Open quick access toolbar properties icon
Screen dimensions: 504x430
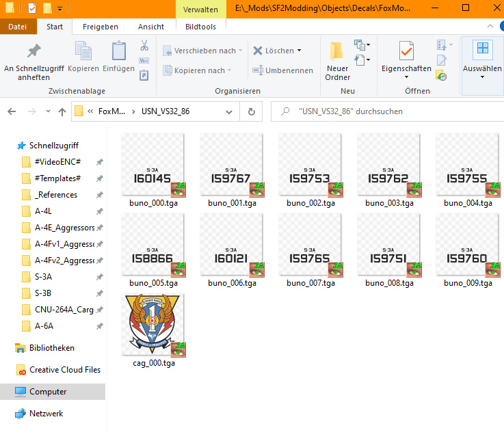click(32, 8)
